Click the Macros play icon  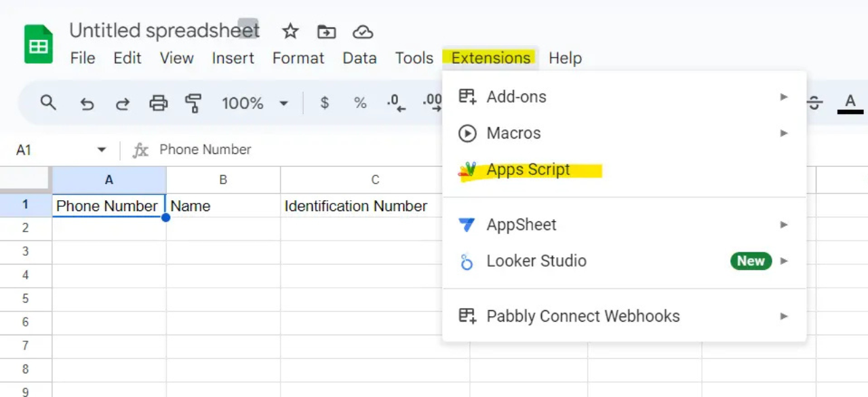coord(467,133)
